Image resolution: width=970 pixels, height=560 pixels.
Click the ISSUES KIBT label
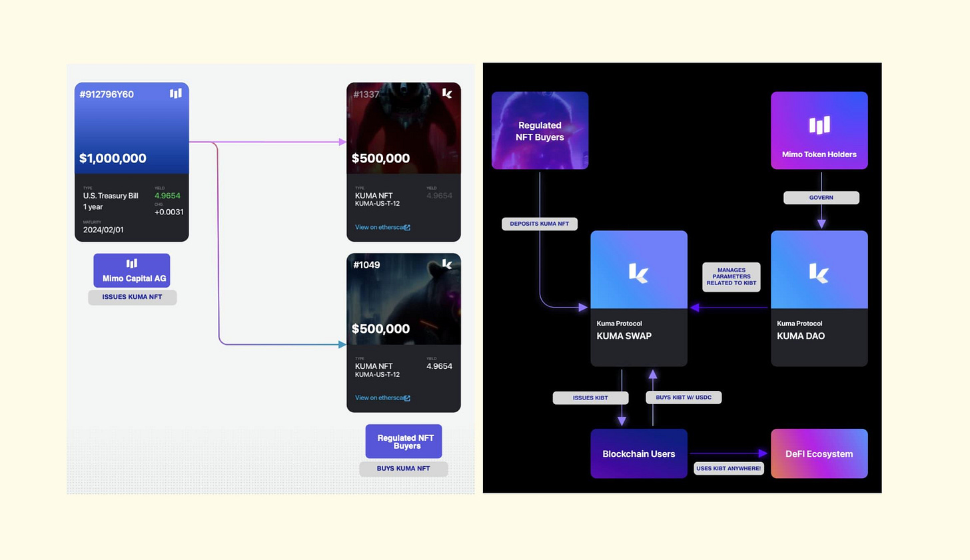pos(590,398)
